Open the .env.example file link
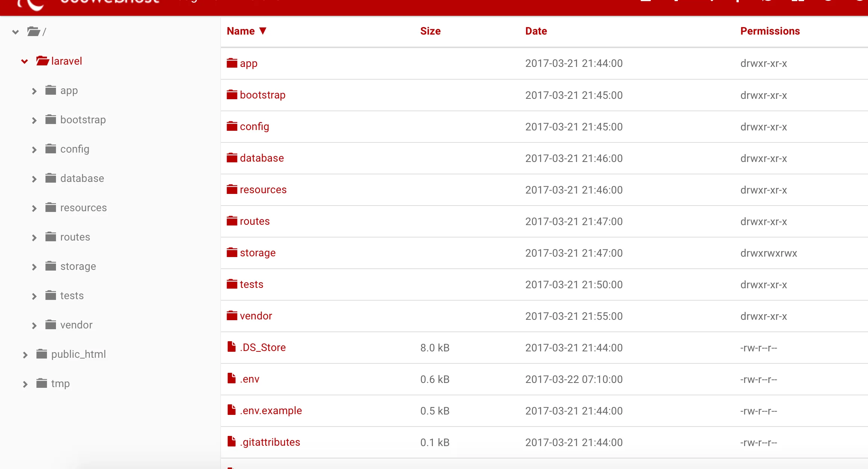The width and height of the screenshot is (868, 469). pyautogui.click(x=271, y=410)
